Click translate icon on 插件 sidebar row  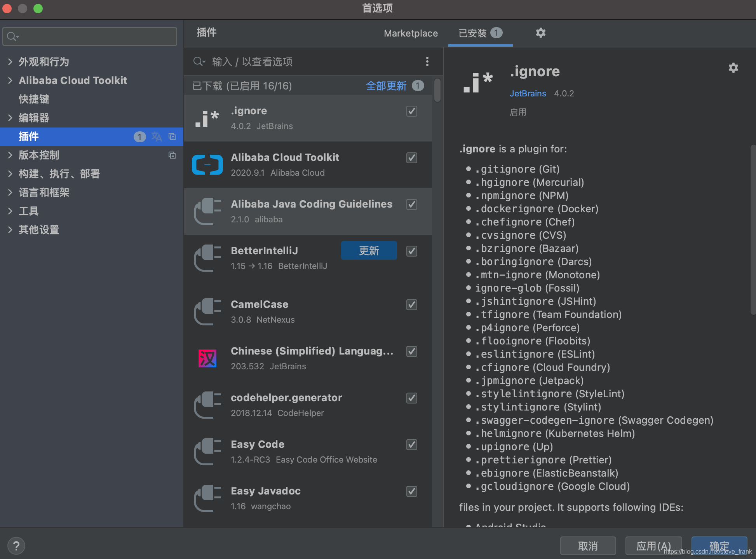coord(157,136)
